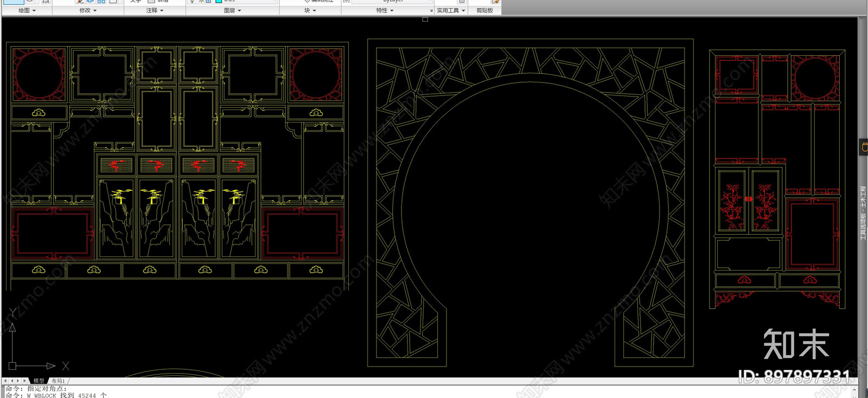Expand the 特性 (Properties) ribbon panel
This screenshot has height=398, width=868.
pos(385,10)
